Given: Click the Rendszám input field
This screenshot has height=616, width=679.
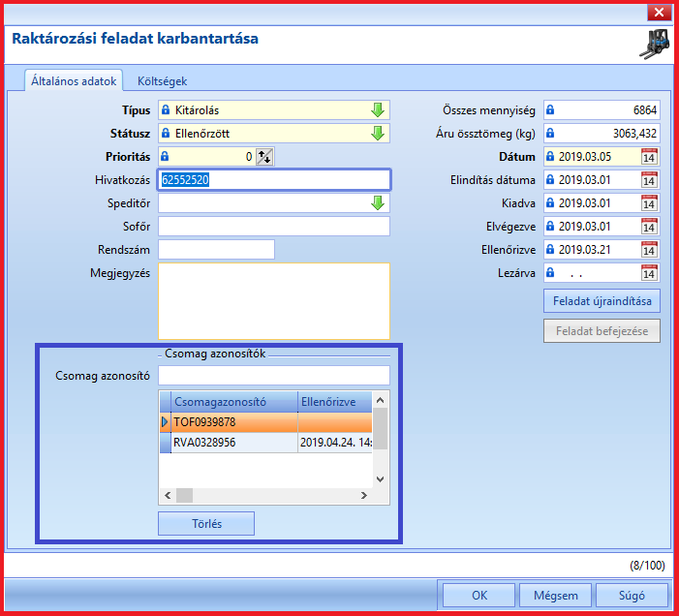Looking at the screenshot, I should [x=217, y=250].
